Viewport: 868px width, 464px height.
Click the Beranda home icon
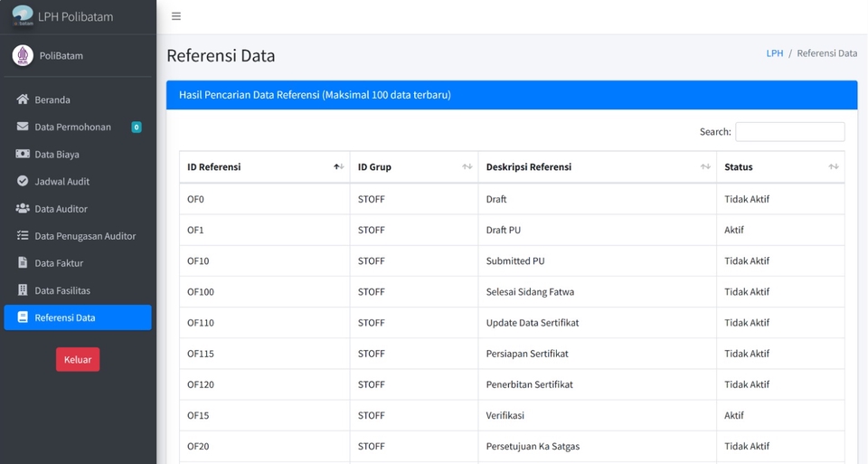click(x=23, y=99)
